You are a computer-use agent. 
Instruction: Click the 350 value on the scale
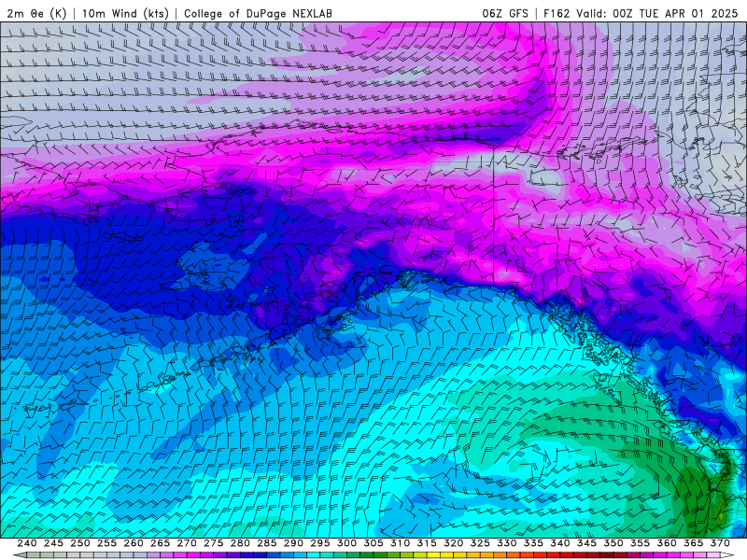[613, 543]
